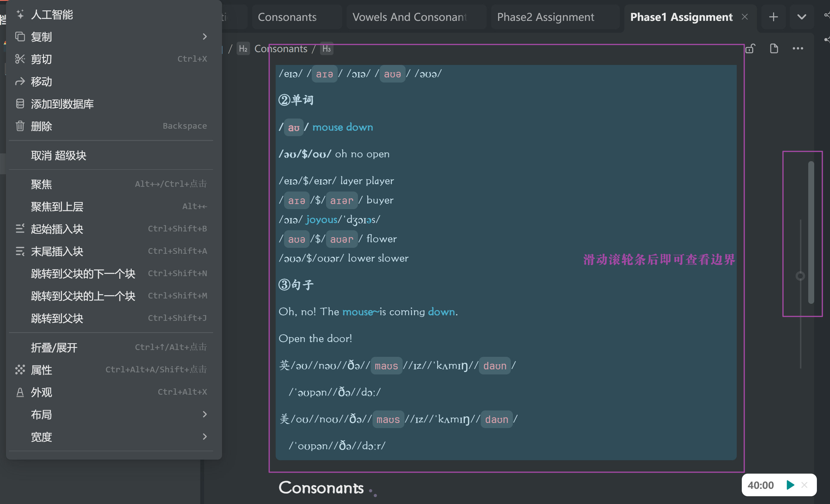Click the trash icon for 删除
The height and width of the screenshot is (504, 830).
click(x=20, y=126)
